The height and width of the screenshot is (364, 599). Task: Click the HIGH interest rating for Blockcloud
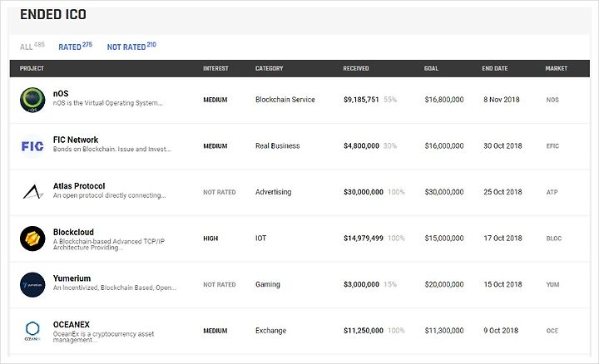coord(210,239)
